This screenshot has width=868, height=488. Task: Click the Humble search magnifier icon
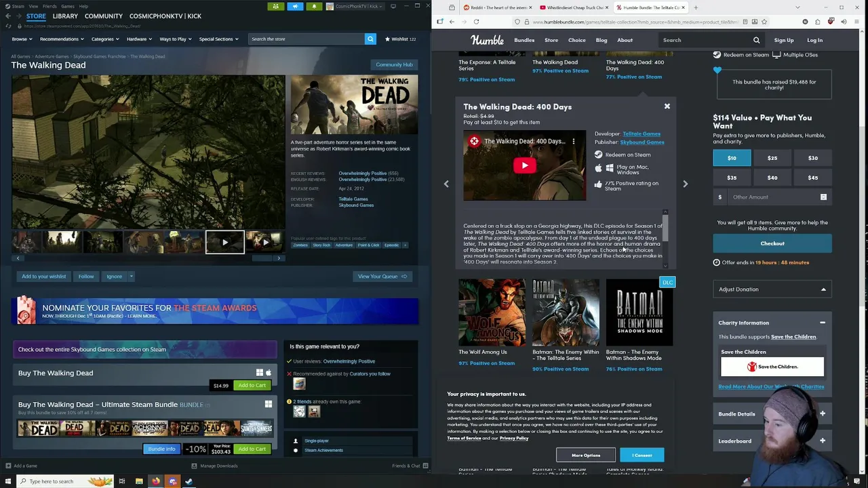click(x=756, y=40)
